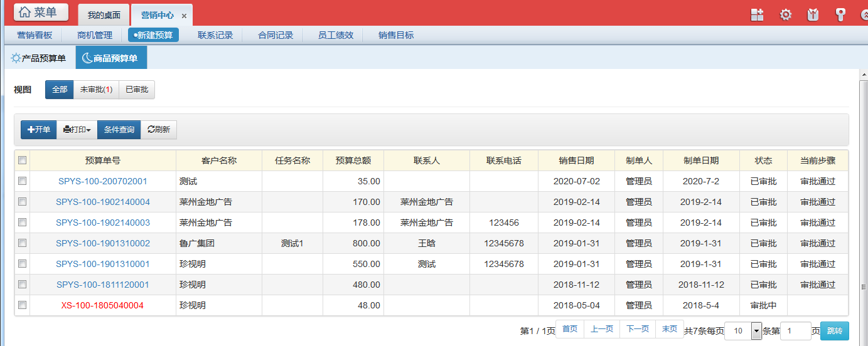868x346 pixels.
Task: Click the 条件查询 button
Action: tap(119, 130)
